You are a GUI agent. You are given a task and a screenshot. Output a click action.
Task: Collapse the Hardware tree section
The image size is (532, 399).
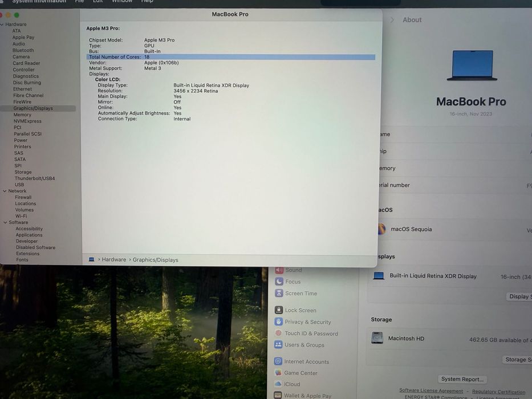[2, 25]
